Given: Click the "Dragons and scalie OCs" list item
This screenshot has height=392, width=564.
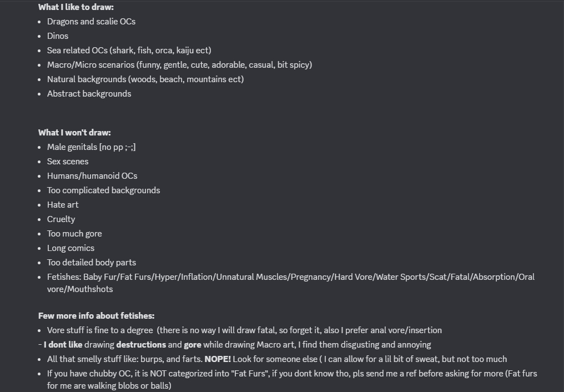Looking at the screenshot, I should (x=91, y=22).
